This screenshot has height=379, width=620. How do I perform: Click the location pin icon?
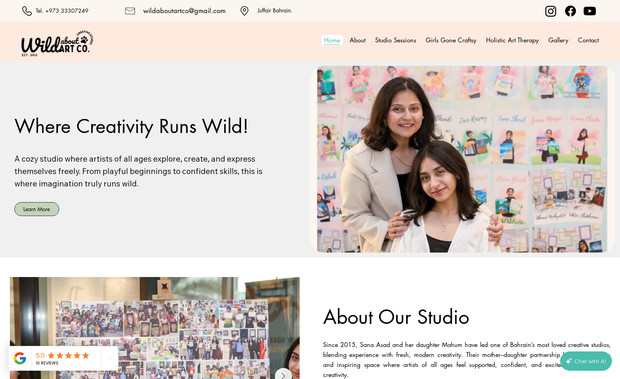click(244, 11)
